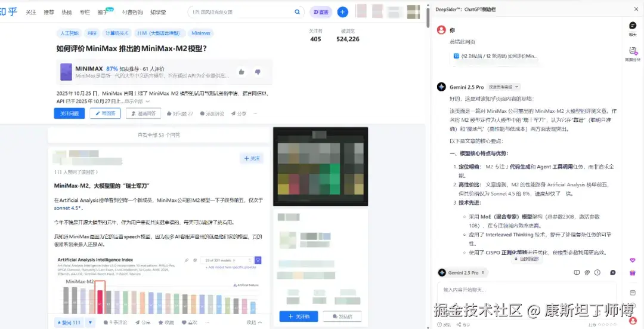Open the 知学堂 navigation tab
Image resolution: width=644 pixels, height=329 pixels.
click(158, 13)
